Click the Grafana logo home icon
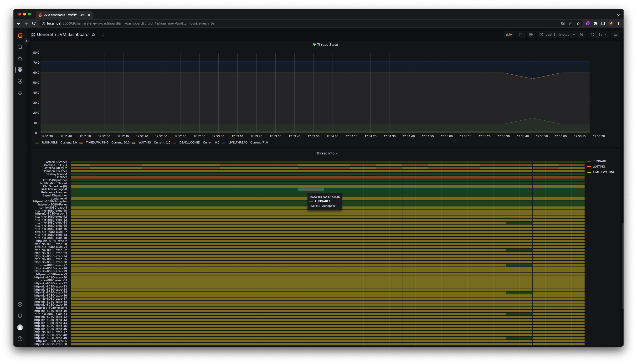637x364 pixels. click(x=20, y=36)
